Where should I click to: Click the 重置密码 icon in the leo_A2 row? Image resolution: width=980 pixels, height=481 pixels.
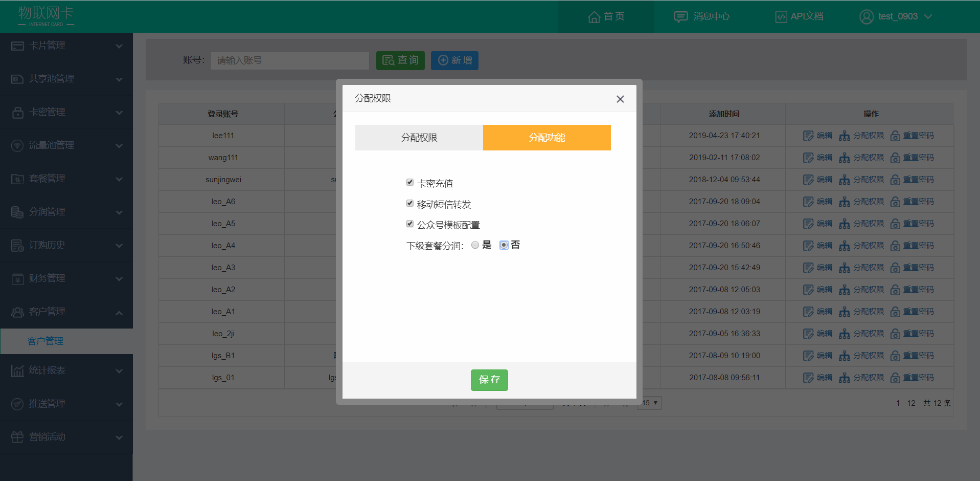(895, 290)
